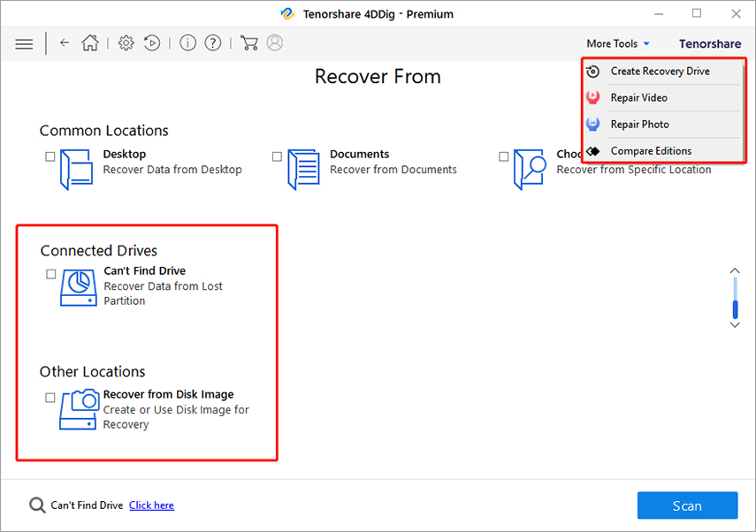The width and height of the screenshot is (756, 532).
Task: Click the scroll down arrow
Action: click(x=735, y=325)
